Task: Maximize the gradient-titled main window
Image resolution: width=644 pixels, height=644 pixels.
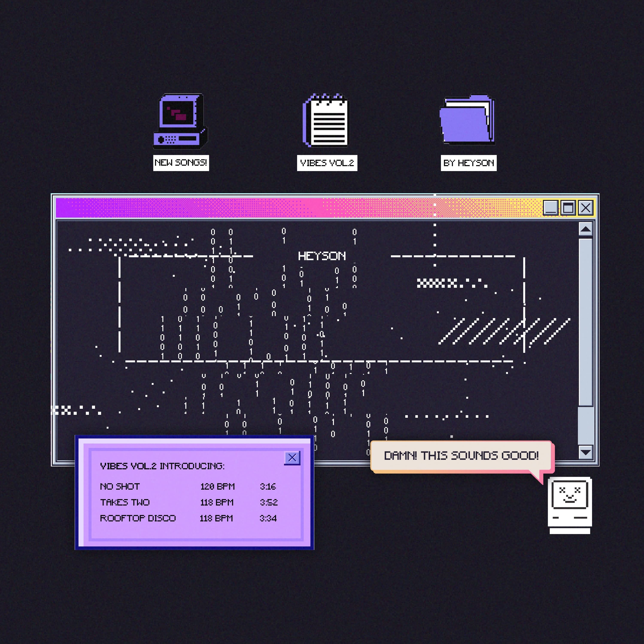Action: 568,208
